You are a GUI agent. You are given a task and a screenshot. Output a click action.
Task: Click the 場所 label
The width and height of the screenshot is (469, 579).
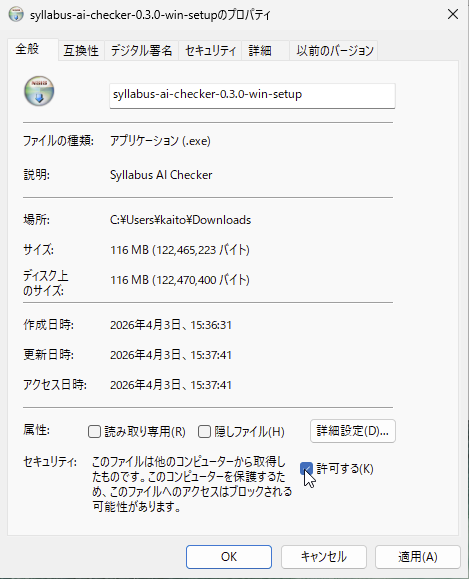[37, 220]
